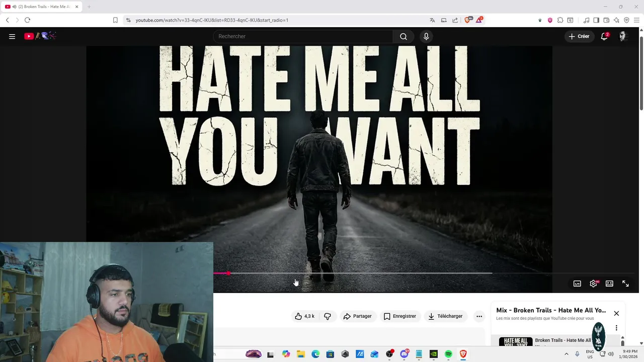Click the Partager share button
Screen dimensions: 644x362
pyautogui.click(x=357, y=316)
